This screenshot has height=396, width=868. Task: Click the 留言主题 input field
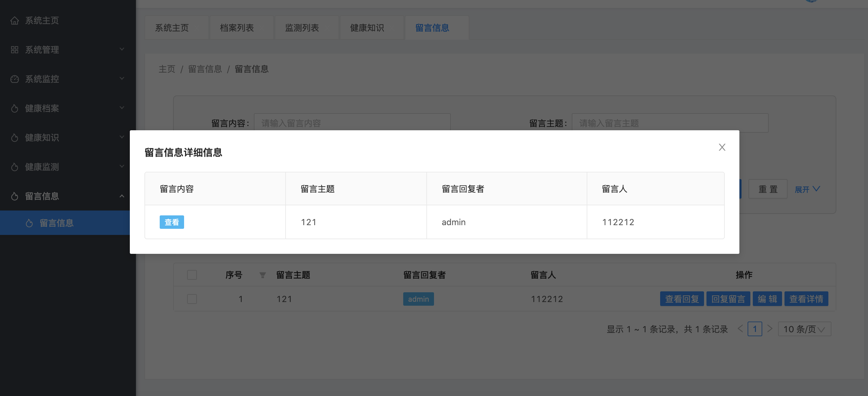(671, 123)
